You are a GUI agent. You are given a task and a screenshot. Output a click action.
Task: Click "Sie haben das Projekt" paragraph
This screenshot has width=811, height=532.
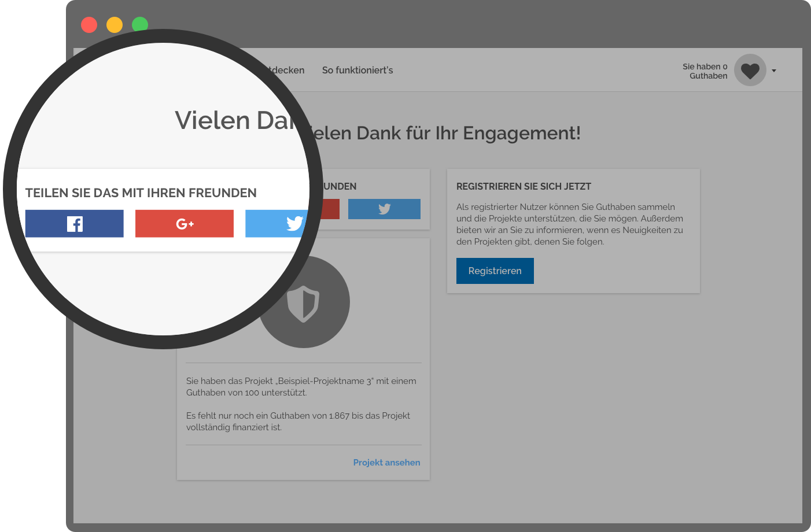pos(301,387)
